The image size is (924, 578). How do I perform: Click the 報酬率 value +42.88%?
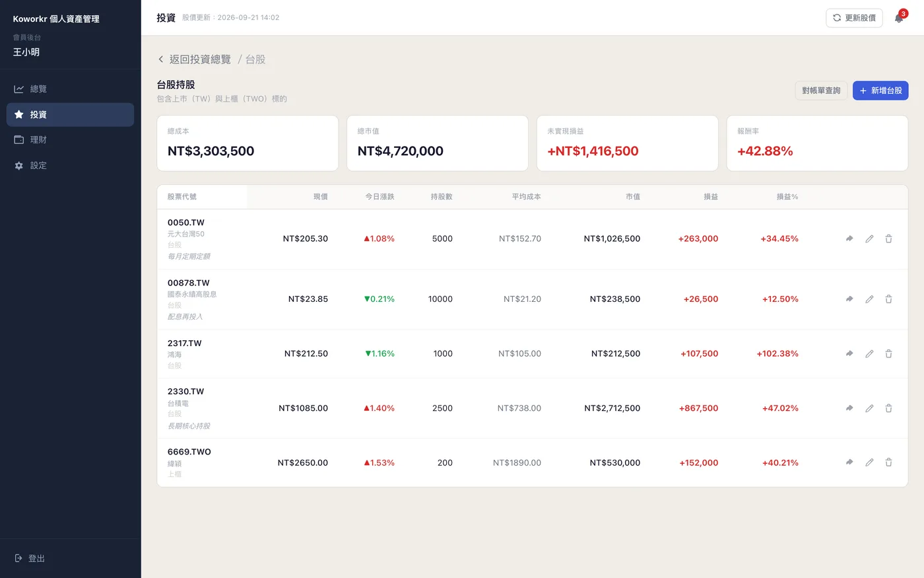pyautogui.click(x=765, y=151)
